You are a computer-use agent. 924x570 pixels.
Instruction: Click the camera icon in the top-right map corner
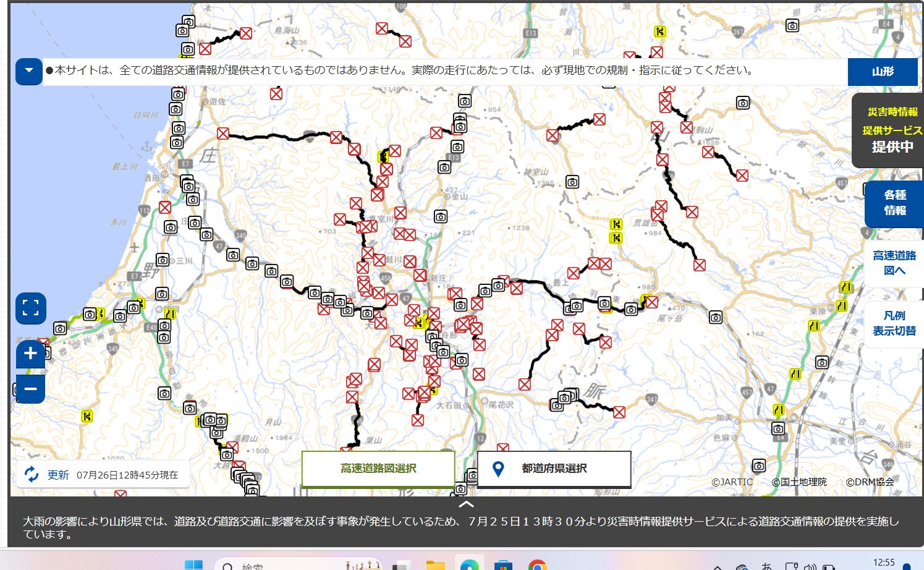(x=792, y=25)
